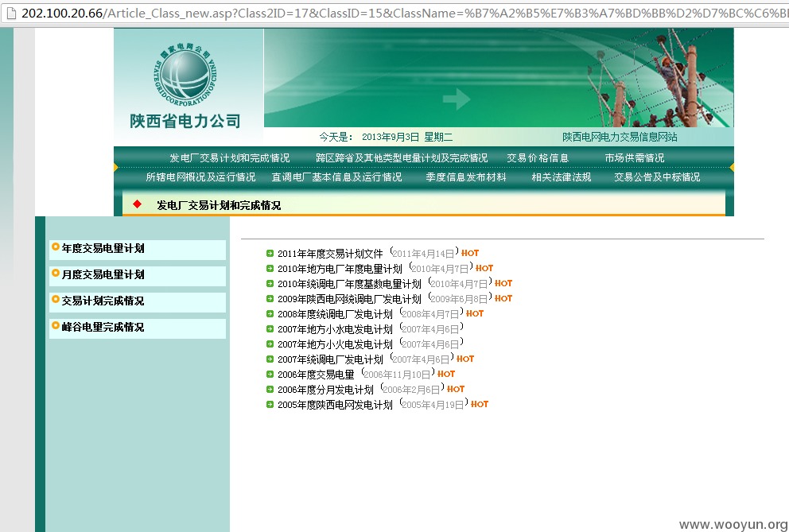789x532 pixels.
Task: Click green arrow icon beside 2009年陕西电网统调电厂发电计划
Action: tap(270, 298)
